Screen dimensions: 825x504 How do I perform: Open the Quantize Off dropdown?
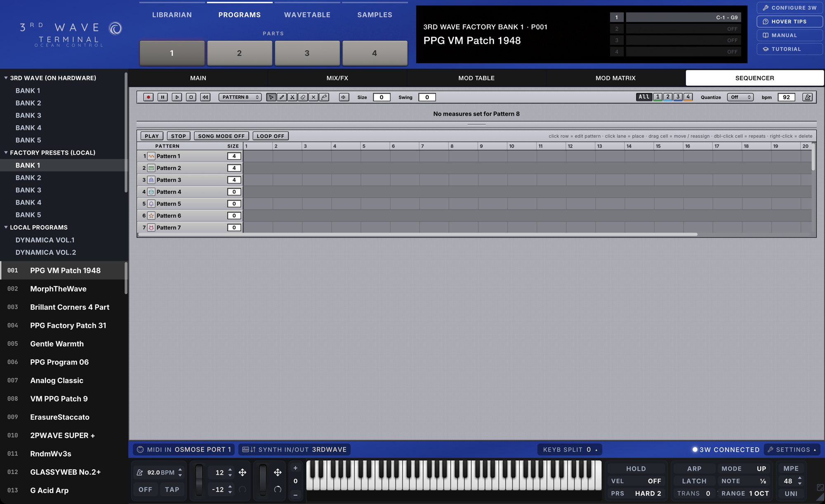(x=740, y=97)
